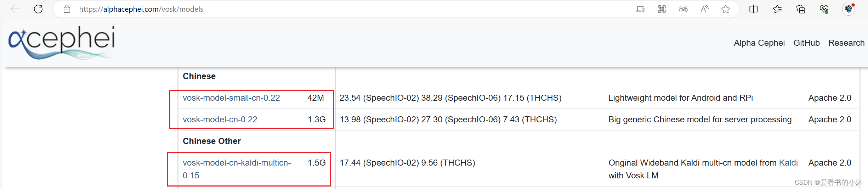Download vosk-model-small-cn-0.22
The width and height of the screenshot is (868, 189).
point(231,98)
